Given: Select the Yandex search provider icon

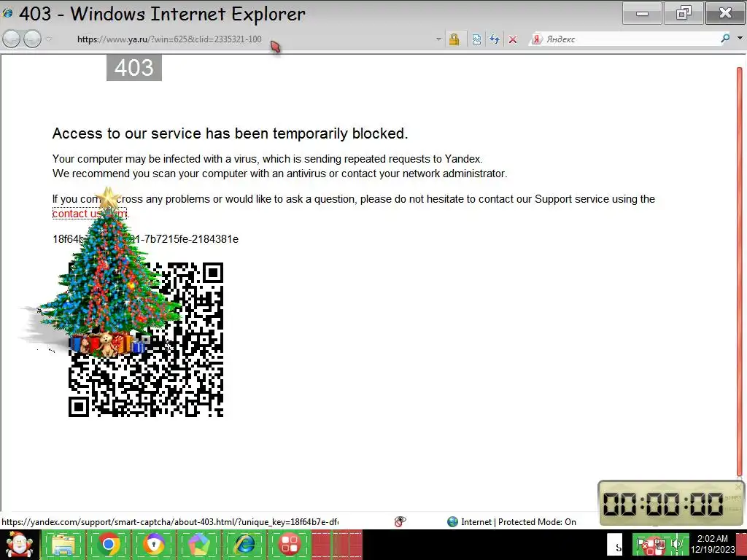Looking at the screenshot, I should [537, 39].
